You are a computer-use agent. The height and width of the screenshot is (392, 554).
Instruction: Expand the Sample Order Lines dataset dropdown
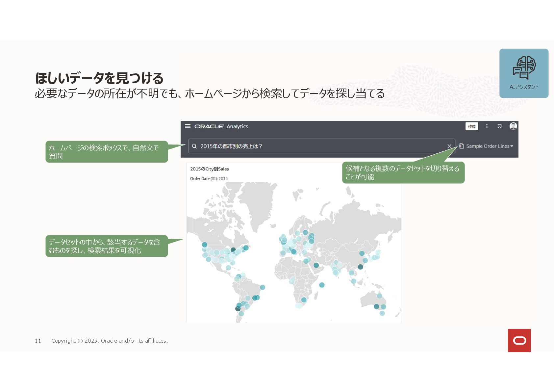pyautogui.click(x=490, y=146)
